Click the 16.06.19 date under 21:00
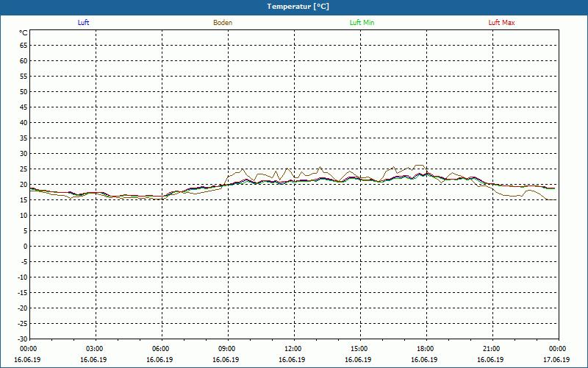Screen dimensions: 588x368 coord(490,360)
